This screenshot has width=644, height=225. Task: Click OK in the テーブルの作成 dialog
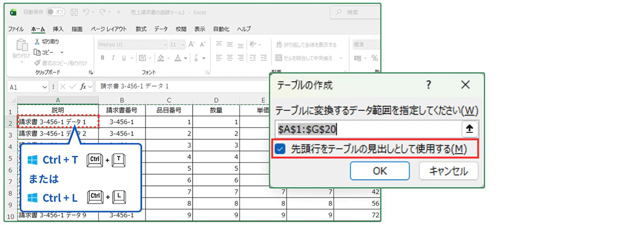click(x=380, y=171)
